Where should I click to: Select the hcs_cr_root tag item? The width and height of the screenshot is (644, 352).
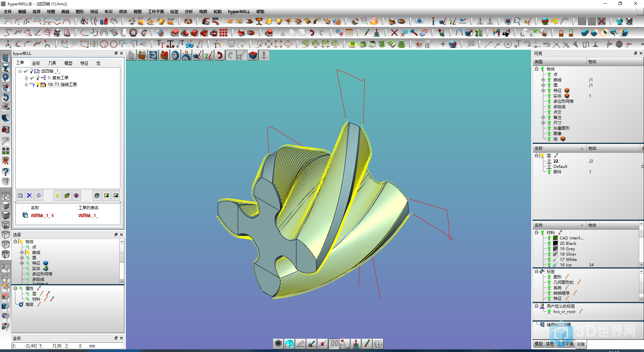coord(564,312)
